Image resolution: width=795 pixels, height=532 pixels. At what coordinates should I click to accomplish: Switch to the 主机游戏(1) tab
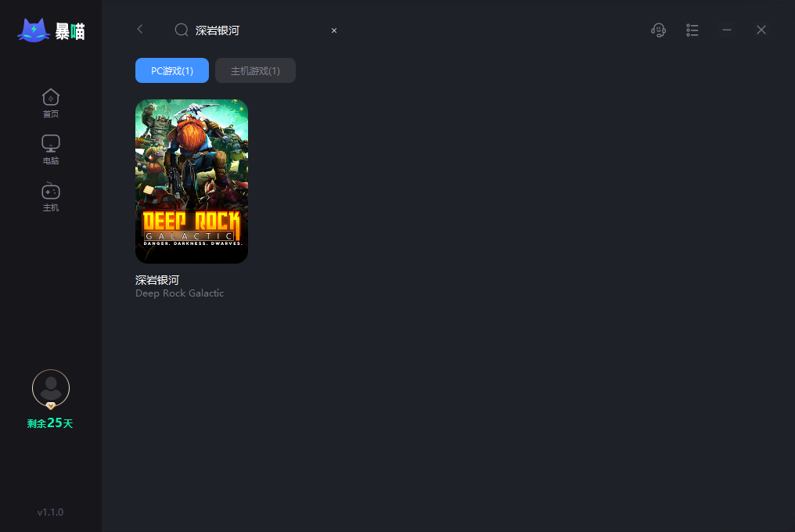point(256,70)
